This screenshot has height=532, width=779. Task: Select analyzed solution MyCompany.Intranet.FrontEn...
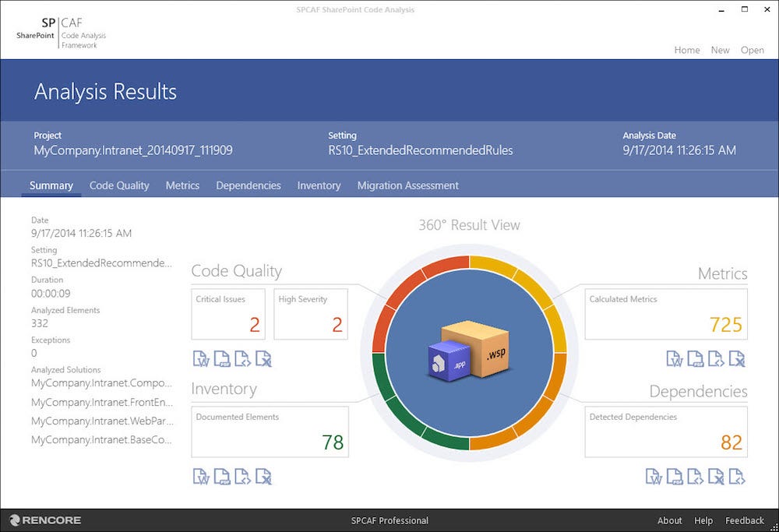click(102, 402)
